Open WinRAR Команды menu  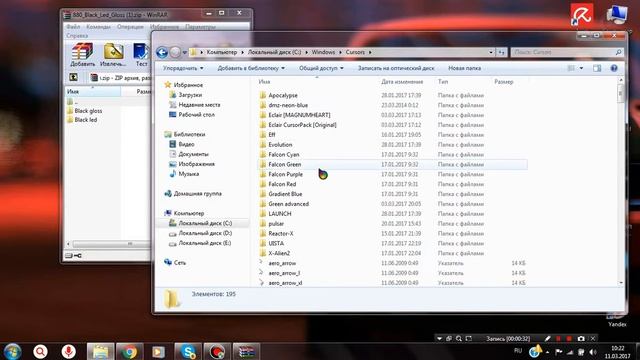tap(98, 27)
